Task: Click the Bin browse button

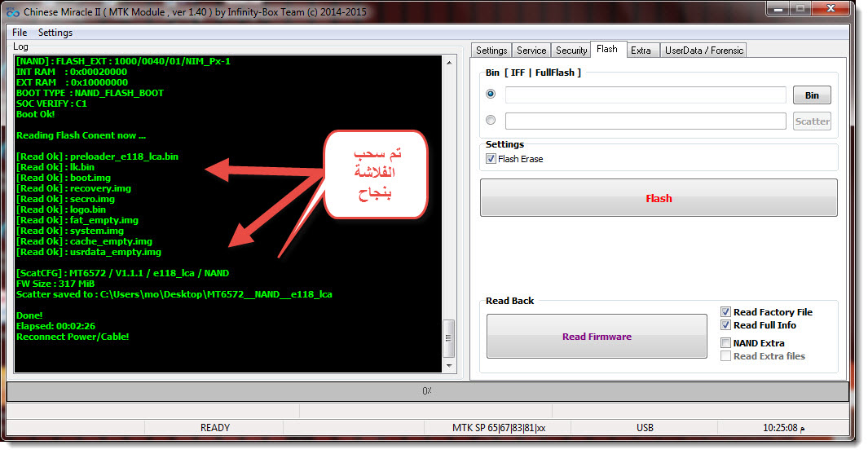Action: 812,95
